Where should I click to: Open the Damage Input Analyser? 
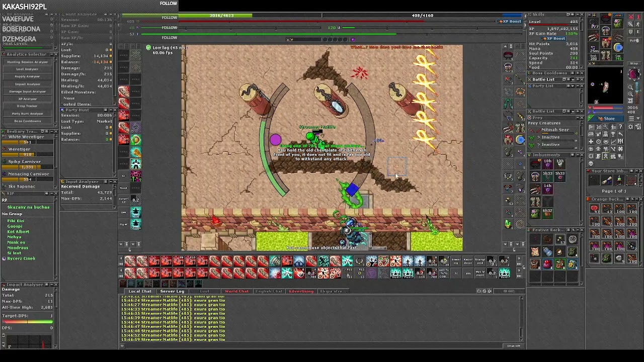(x=27, y=92)
